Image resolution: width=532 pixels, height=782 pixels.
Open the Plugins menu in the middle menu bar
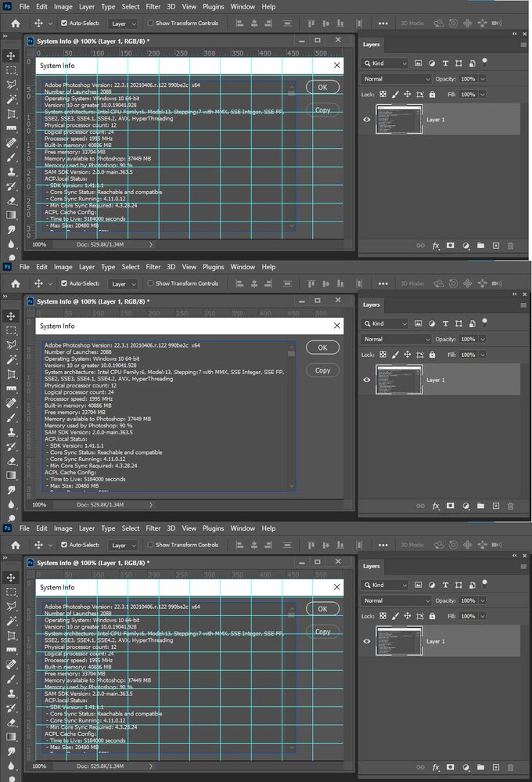pos(214,267)
